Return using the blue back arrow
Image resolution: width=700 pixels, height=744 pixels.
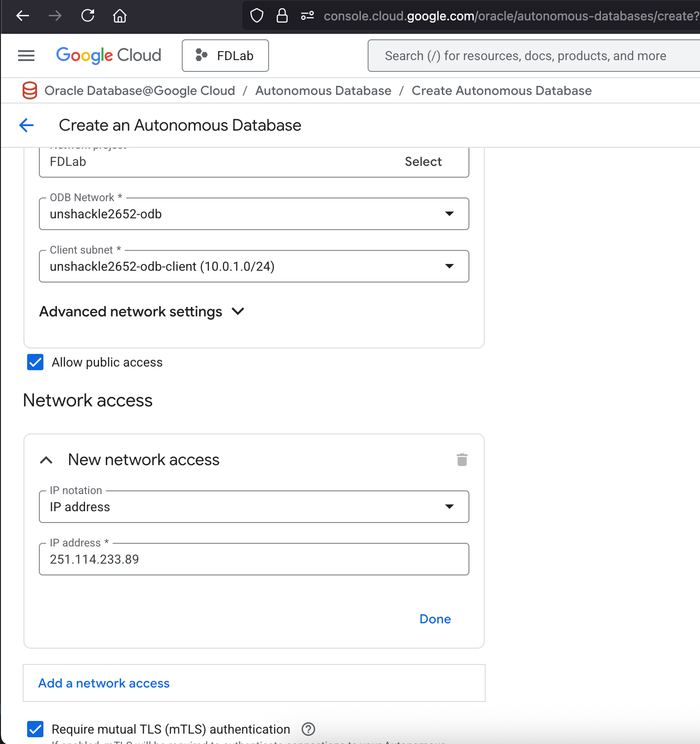click(27, 125)
